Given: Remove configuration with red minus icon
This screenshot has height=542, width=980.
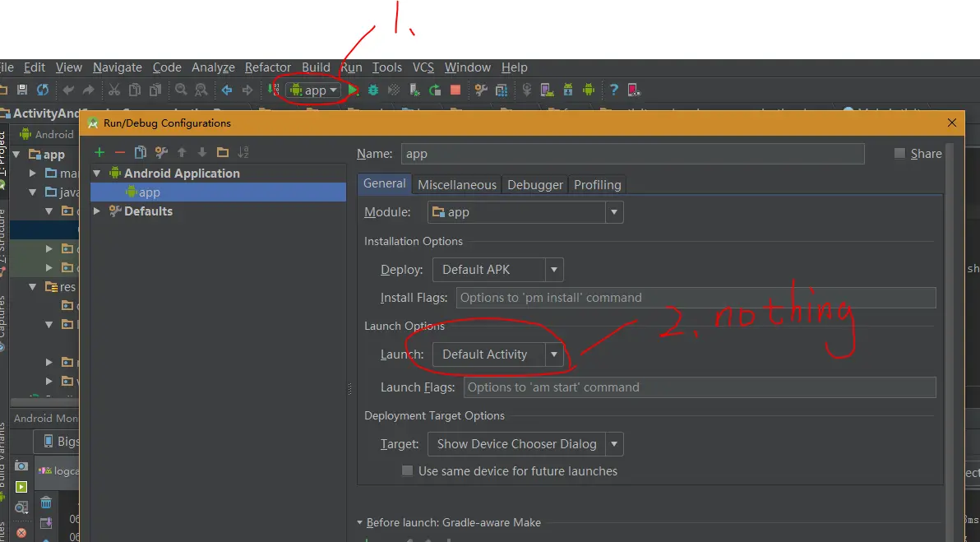Looking at the screenshot, I should coord(120,152).
